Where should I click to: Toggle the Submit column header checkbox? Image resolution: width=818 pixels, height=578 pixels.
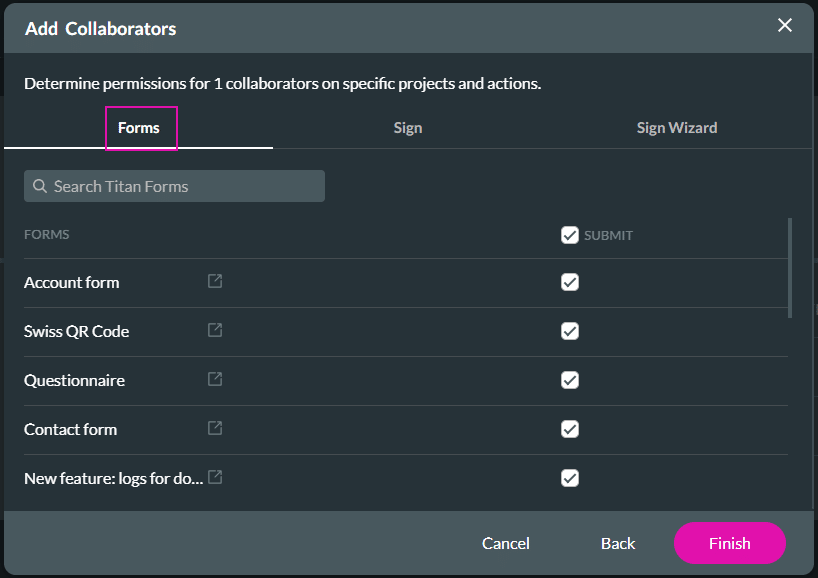[570, 235]
